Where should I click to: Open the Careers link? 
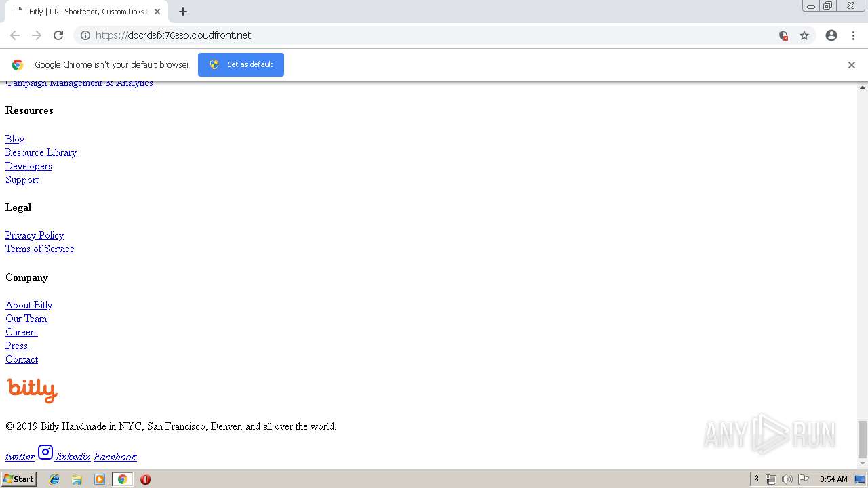22,332
